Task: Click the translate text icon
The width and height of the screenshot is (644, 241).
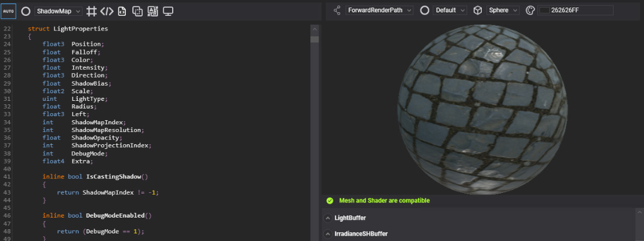Action: (152, 11)
